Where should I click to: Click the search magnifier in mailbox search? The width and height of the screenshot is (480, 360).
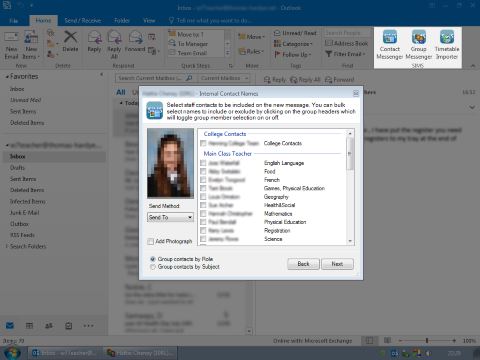[x=189, y=78]
